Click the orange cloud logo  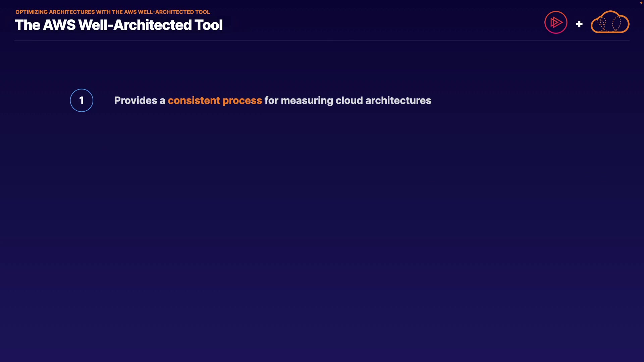tap(610, 22)
